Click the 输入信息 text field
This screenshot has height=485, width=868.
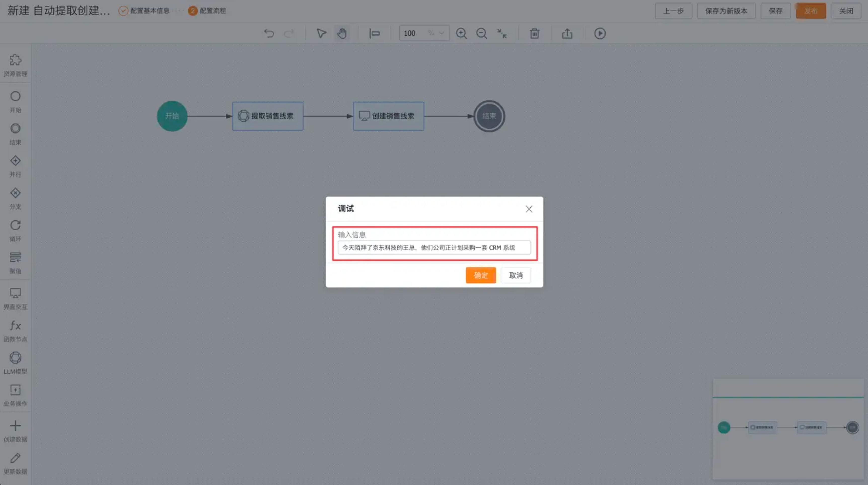pyautogui.click(x=434, y=247)
